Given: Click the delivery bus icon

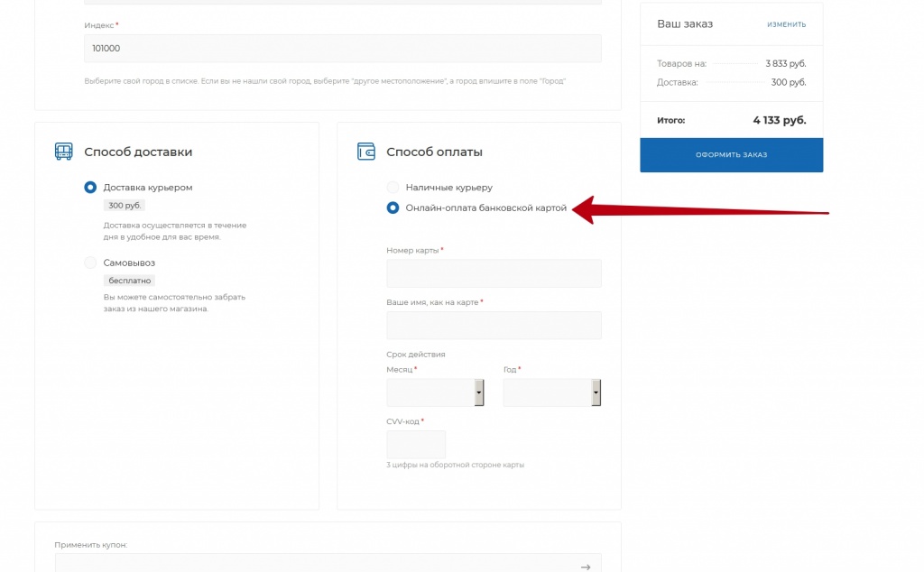Looking at the screenshot, I should tap(63, 152).
